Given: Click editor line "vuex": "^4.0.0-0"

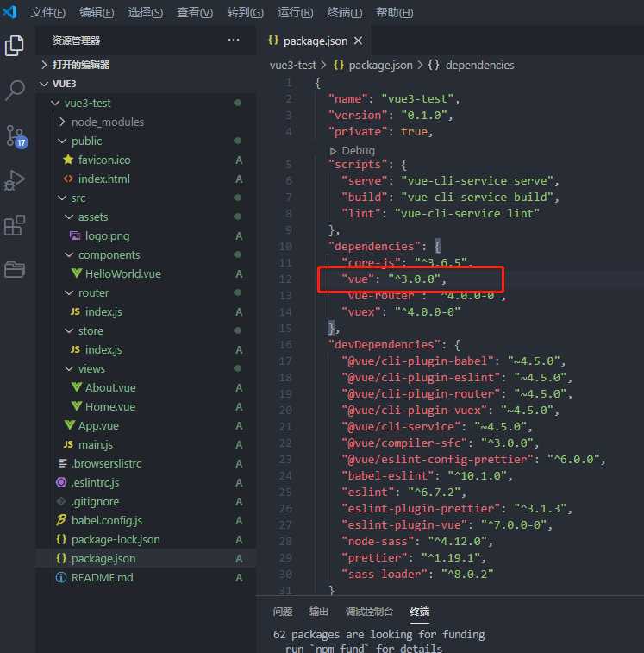Looking at the screenshot, I should (x=401, y=312).
